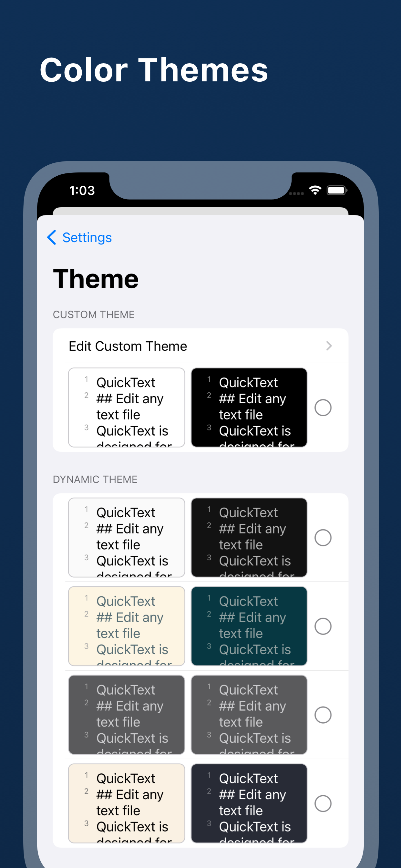Tap the back chevron icon

52,238
